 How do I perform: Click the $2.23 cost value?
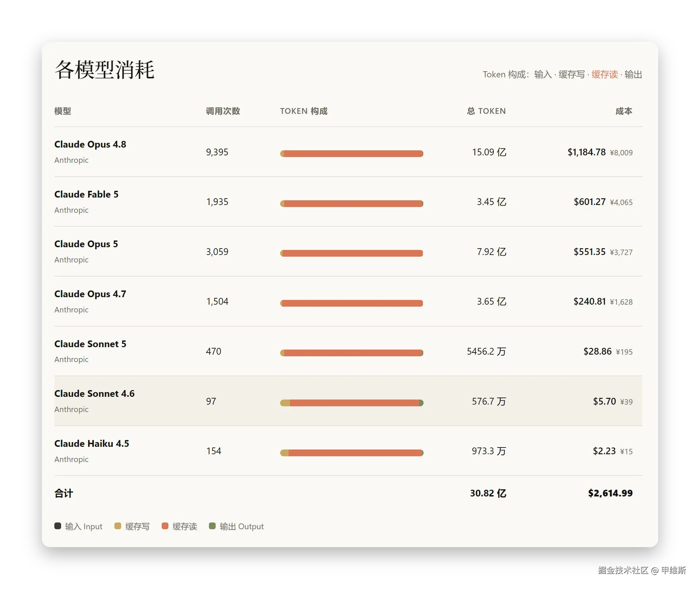click(604, 451)
